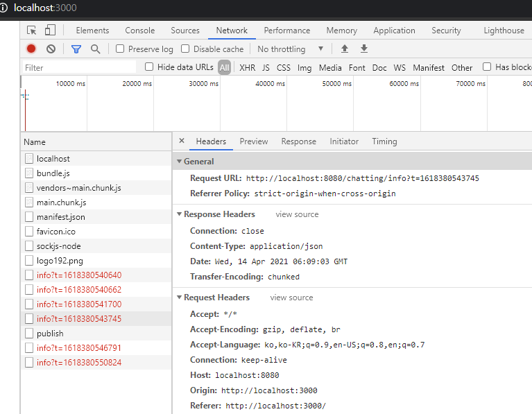
Task: Enable the Disable cache checkbox
Action: 185,49
